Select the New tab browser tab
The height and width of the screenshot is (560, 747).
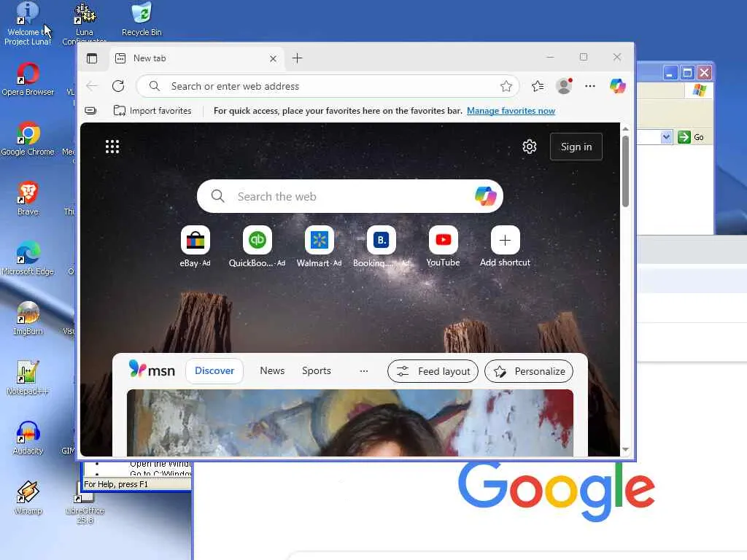(196, 58)
